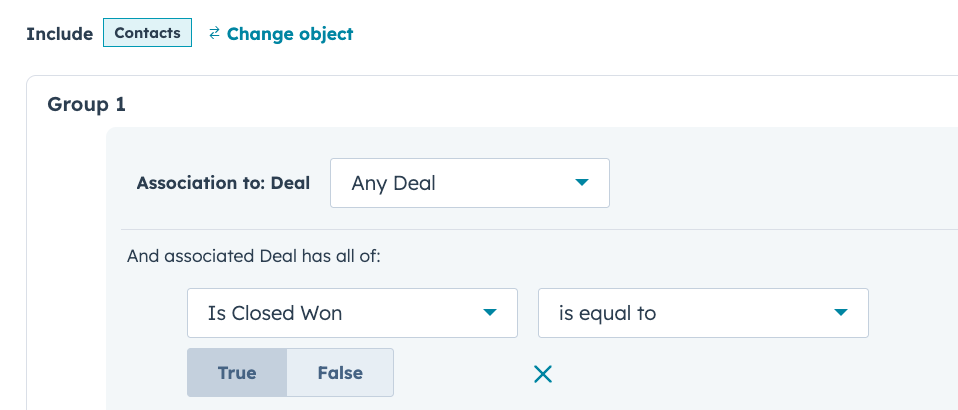The height and width of the screenshot is (410, 958).
Task: Click the Is Closed Won text in selector
Action: coord(275,313)
